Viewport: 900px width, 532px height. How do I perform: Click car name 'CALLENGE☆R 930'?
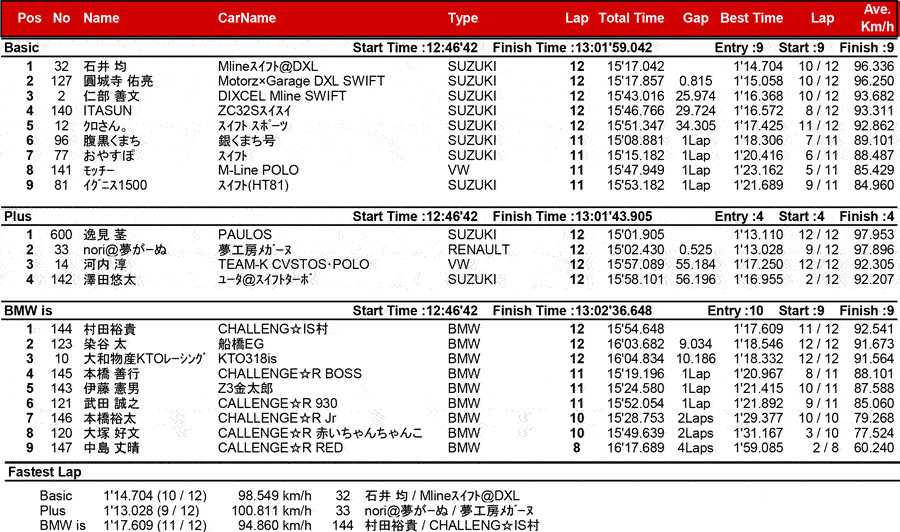[x=277, y=403]
